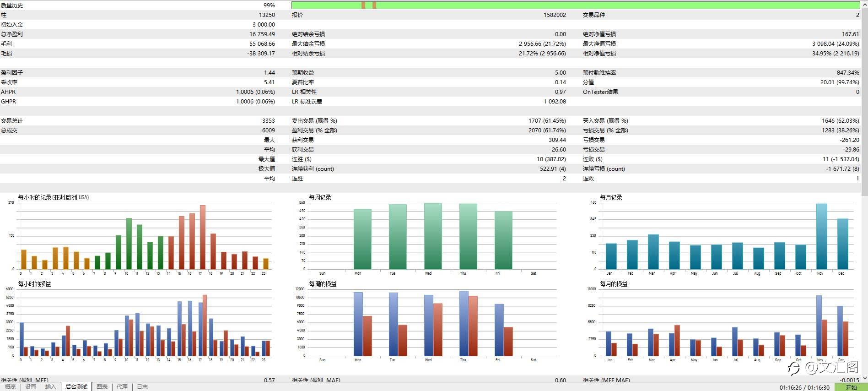Select the 初始入金 value 3 000.00
This screenshot has width=868, height=391.
264,25
